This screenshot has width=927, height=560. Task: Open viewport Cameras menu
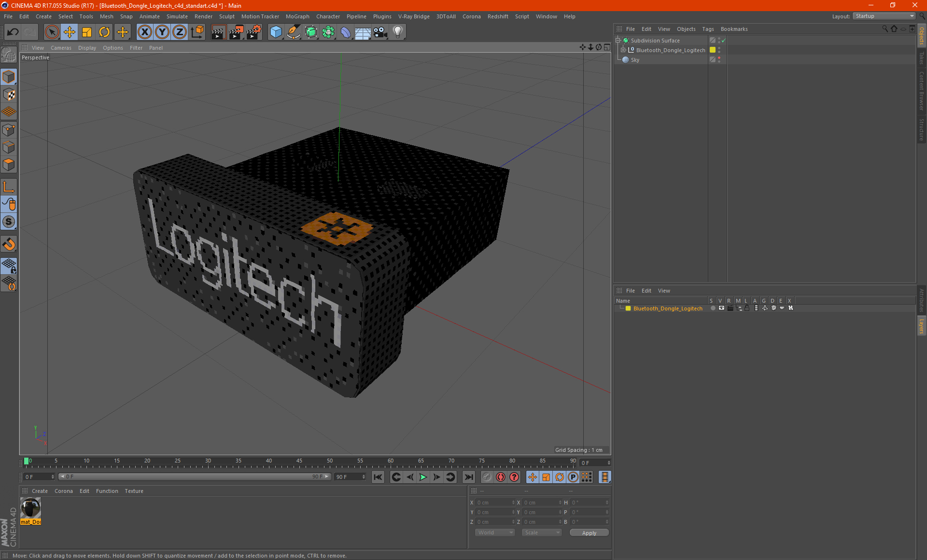coord(61,48)
